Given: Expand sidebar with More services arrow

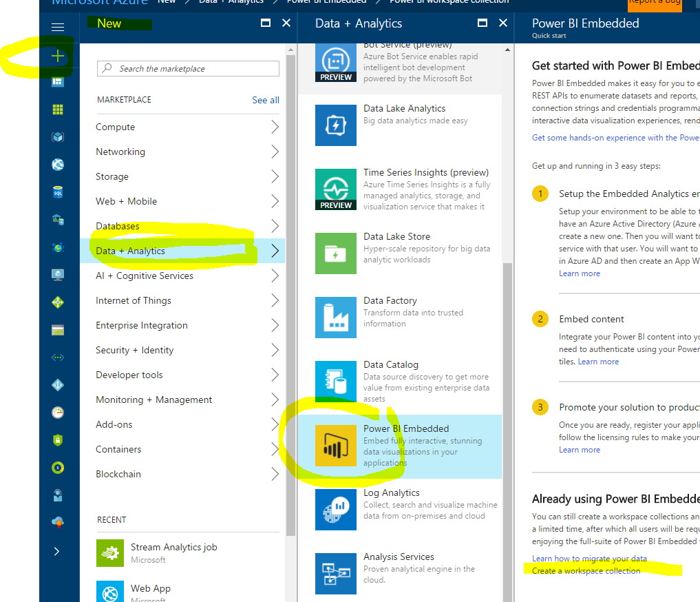Looking at the screenshot, I should tap(56, 552).
